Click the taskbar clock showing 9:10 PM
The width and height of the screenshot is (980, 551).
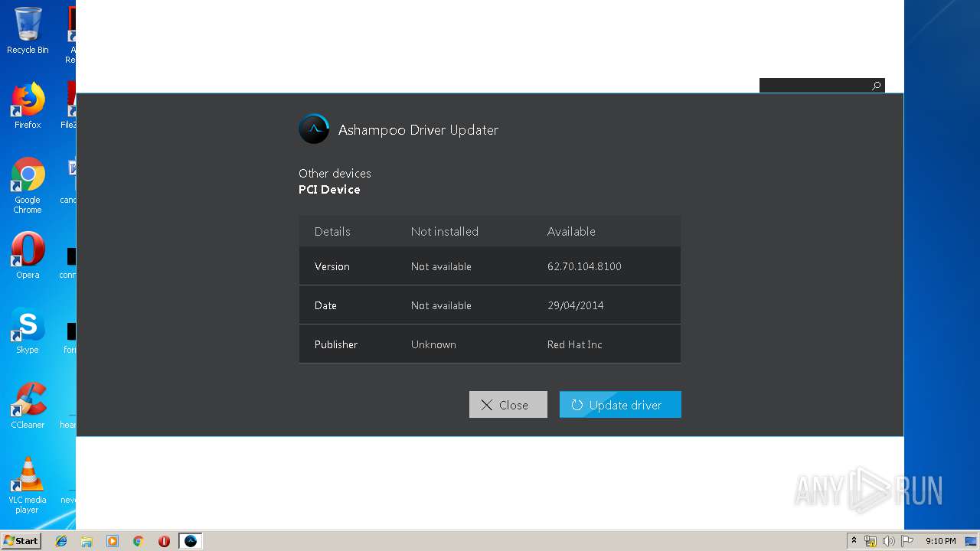point(940,541)
